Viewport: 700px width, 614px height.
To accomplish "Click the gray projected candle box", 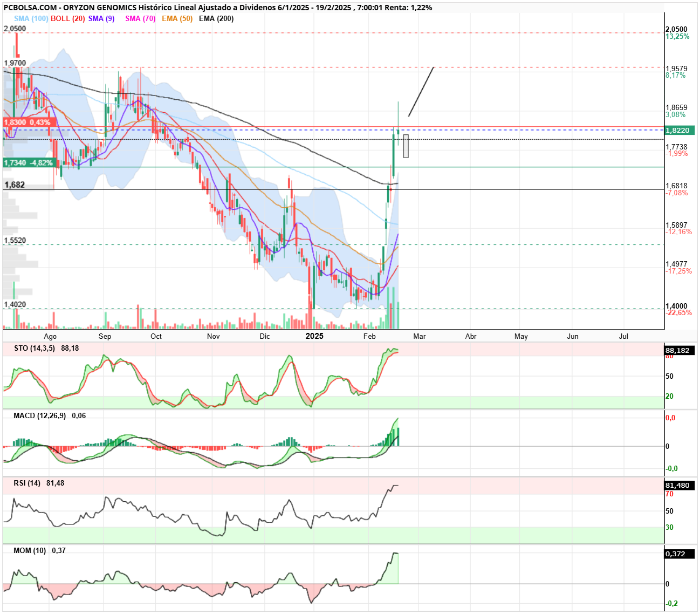I will pyautogui.click(x=406, y=146).
